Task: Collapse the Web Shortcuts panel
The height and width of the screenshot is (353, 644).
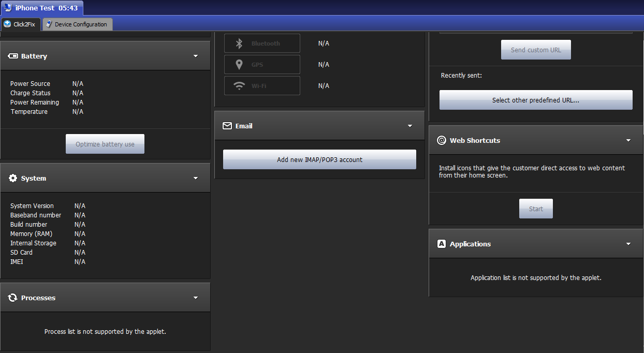Action: click(x=628, y=140)
